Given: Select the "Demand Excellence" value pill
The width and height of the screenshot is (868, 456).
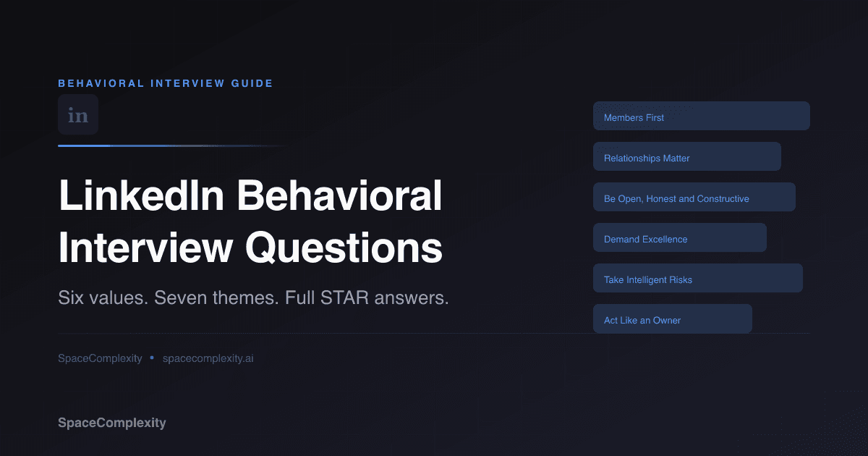Looking at the screenshot, I should pos(679,237).
